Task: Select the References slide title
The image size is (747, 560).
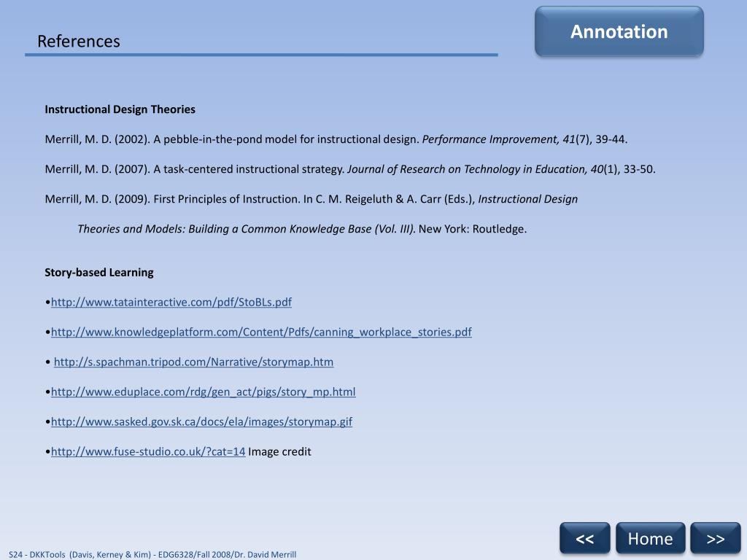Action: (x=79, y=42)
